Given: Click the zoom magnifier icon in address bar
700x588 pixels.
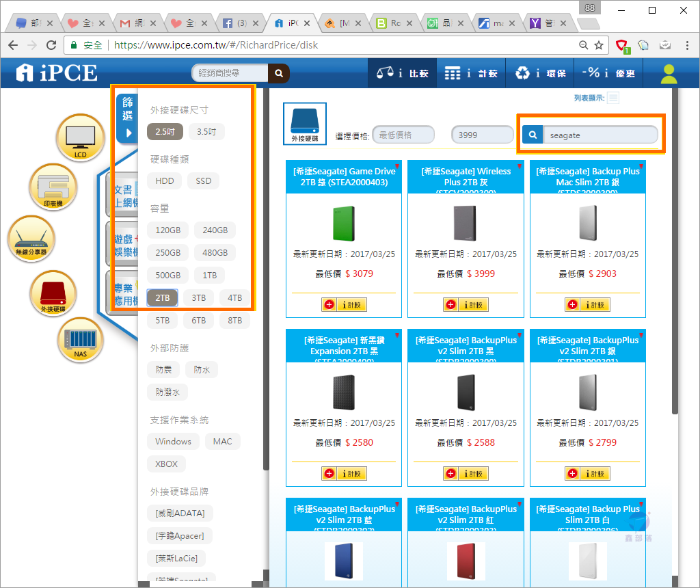Looking at the screenshot, I should coord(583,45).
